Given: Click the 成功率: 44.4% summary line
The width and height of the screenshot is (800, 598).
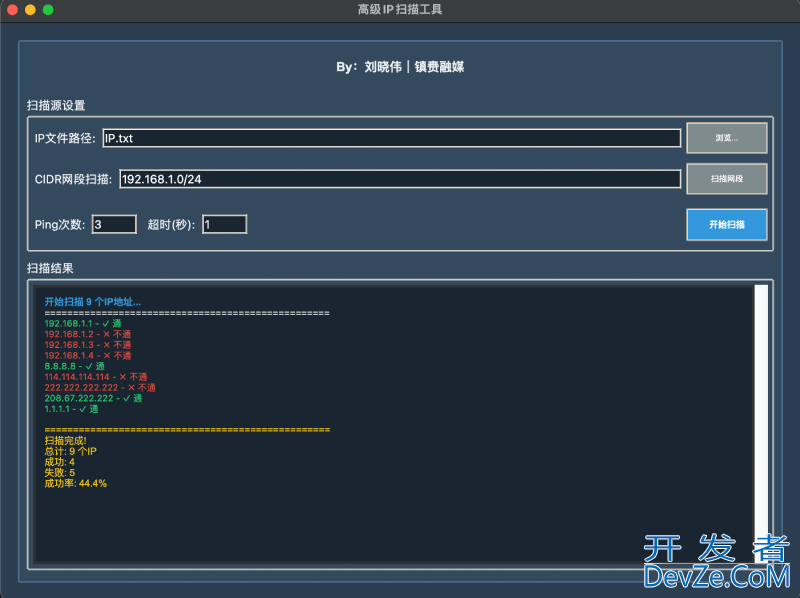Looking at the screenshot, I should click(76, 484).
